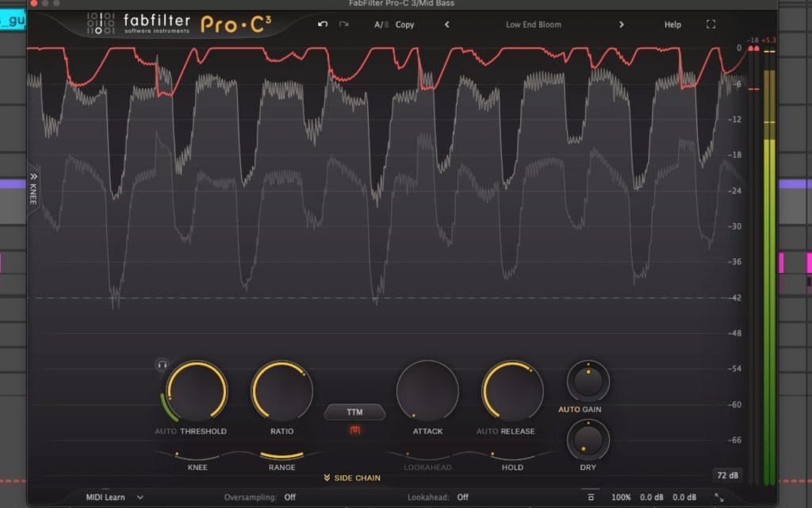Click the undo arrow icon

click(x=323, y=25)
